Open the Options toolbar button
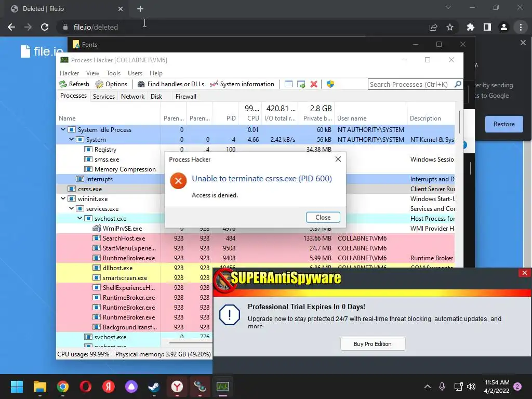The image size is (532, 399). (x=111, y=84)
